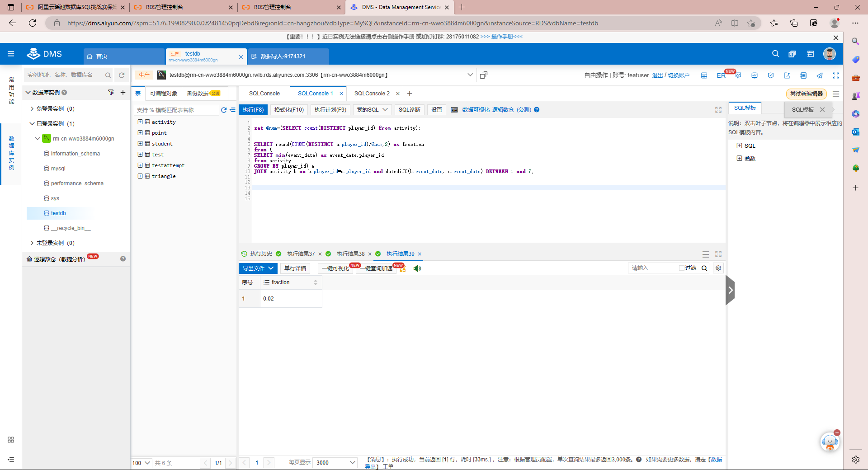Switch to the 首页 tab
The width and height of the screenshot is (868, 470).
tap(124, 56)
